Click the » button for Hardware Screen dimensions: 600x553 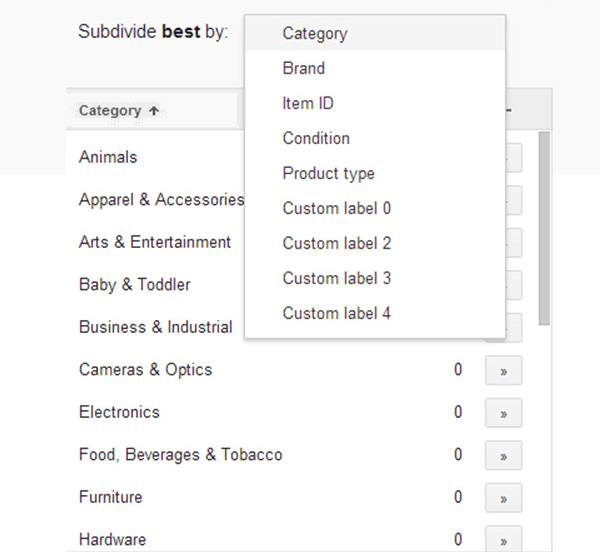point(503,540)
